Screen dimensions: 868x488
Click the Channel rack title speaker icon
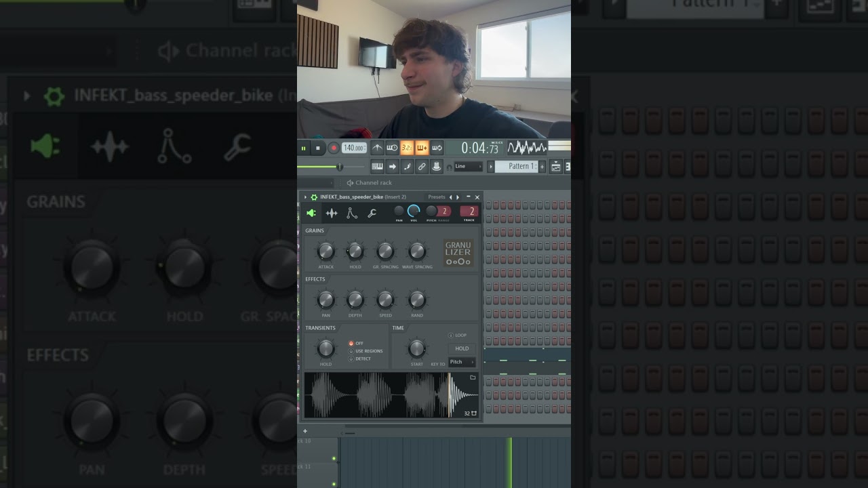click(x=350, y=182)
